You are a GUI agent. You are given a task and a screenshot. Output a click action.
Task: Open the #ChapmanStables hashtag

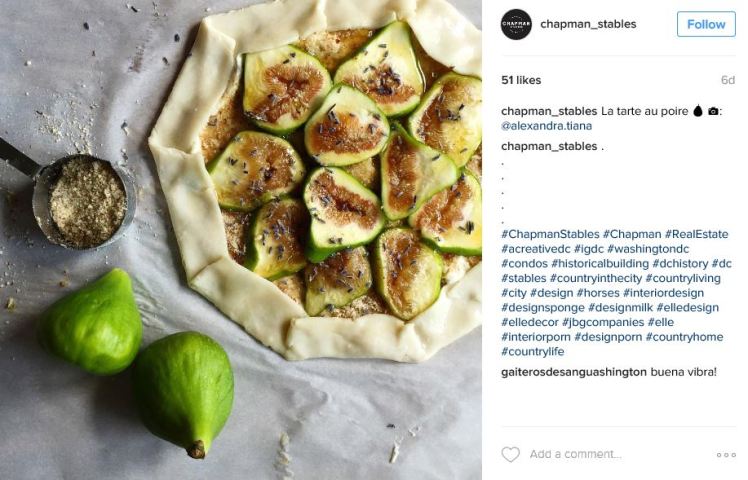550,234
